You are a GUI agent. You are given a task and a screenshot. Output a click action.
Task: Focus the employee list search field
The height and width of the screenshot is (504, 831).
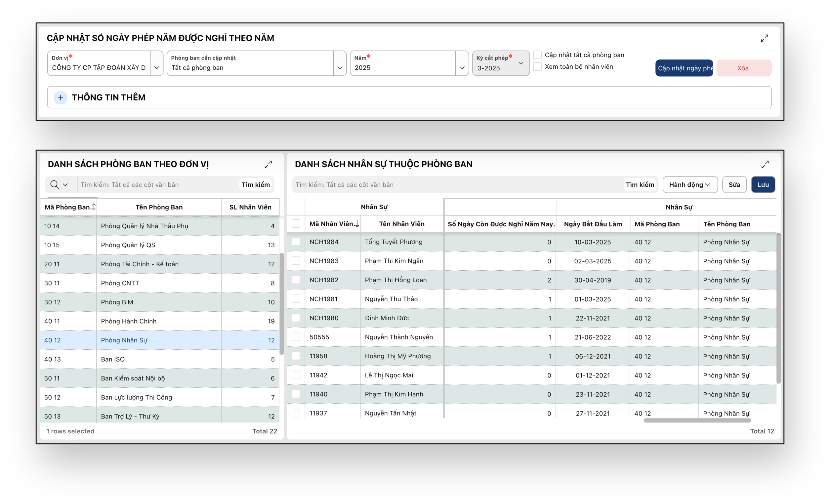[458, 185]
